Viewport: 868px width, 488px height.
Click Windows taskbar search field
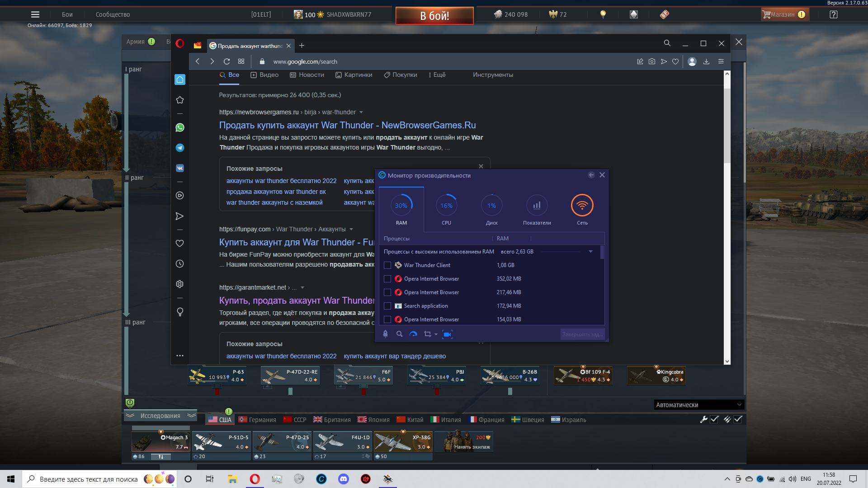(99, 479)
